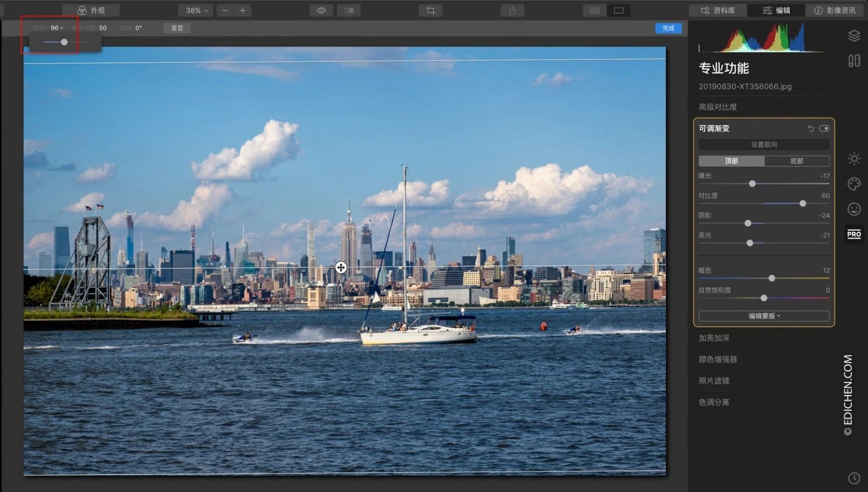Open the Creative palette tools group
This screenshot has height=492, width=868.
[x=854, y=184]
